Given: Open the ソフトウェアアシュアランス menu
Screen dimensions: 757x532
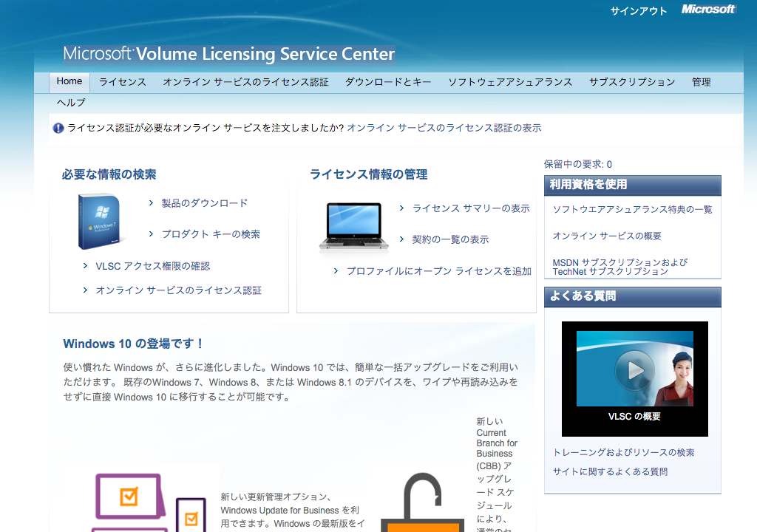Looking at the screenshot, I should pyautogui.click(x=510, y=82).
